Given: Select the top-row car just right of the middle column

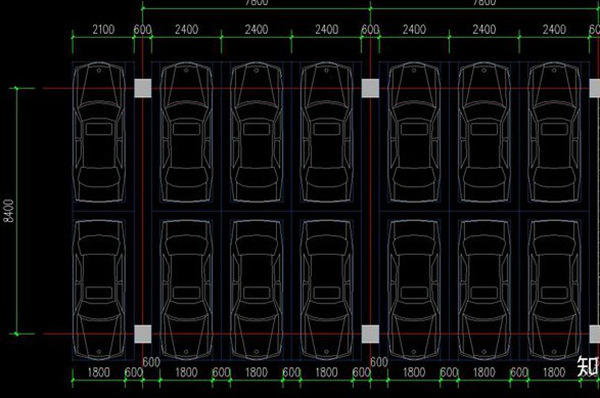Looking at the screenshot, I should coord(414,132).
